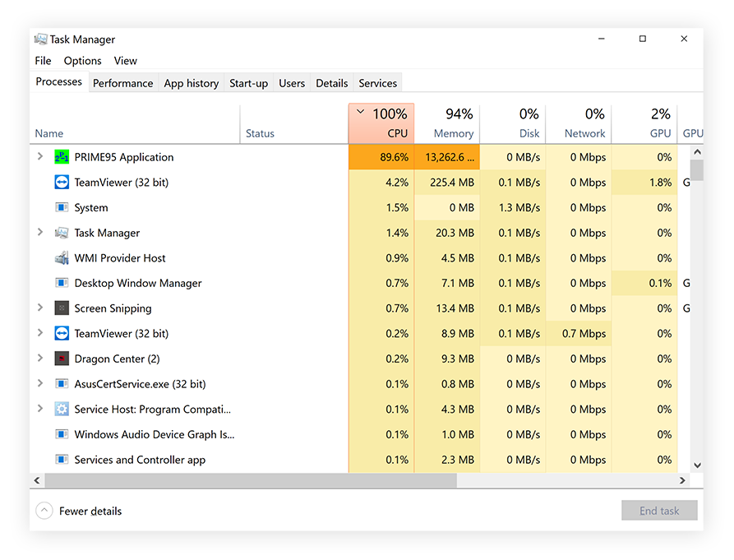The height and width of the screenshot is (560, 734).
Task: Click the 0.7 Mbps network value
Action: coord(584,334)
